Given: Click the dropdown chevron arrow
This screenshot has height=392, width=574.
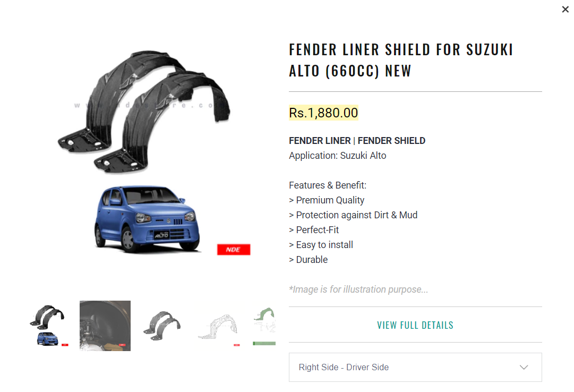Looking at the screenshot, I should click(524, 367).
